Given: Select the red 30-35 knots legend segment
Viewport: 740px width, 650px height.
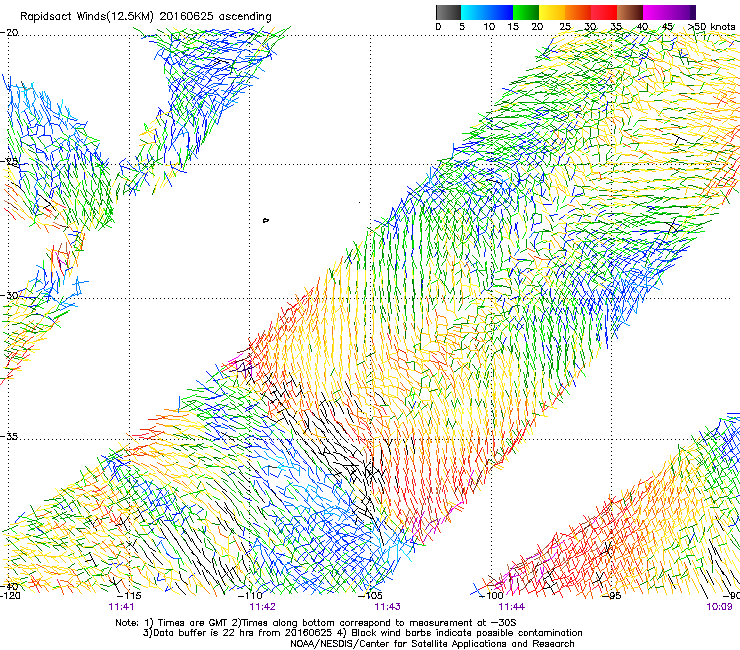Looking at the screenshot, I should click(x=604, y=12).
